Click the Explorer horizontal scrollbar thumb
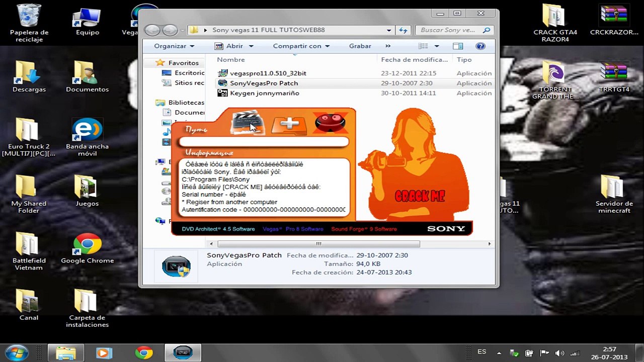 (318, 244)
